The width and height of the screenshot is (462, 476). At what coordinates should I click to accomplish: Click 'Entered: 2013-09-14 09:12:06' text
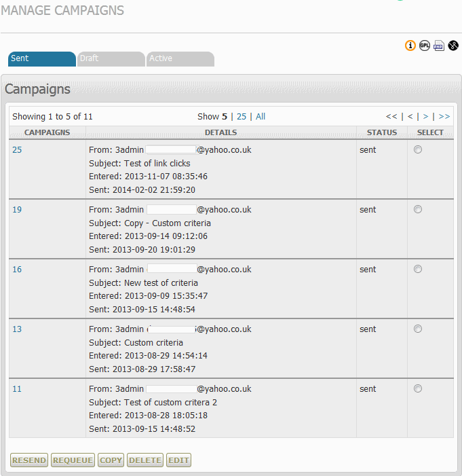pos(148,236)
